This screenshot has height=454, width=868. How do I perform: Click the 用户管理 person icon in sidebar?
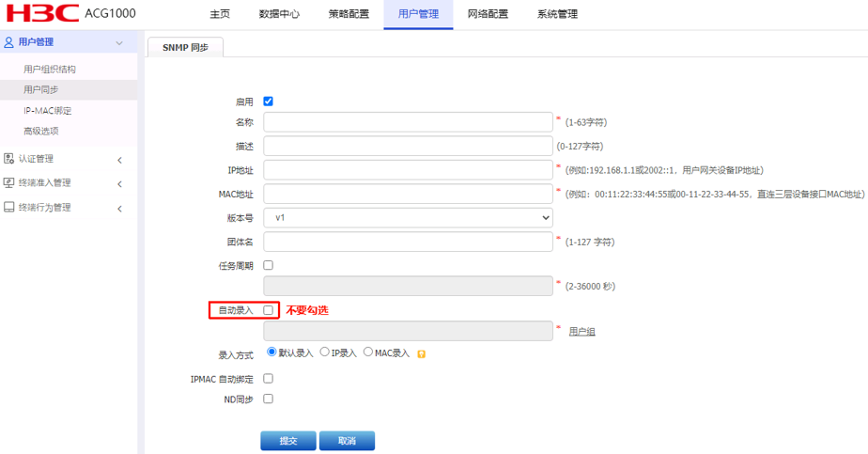coord(9,42)
